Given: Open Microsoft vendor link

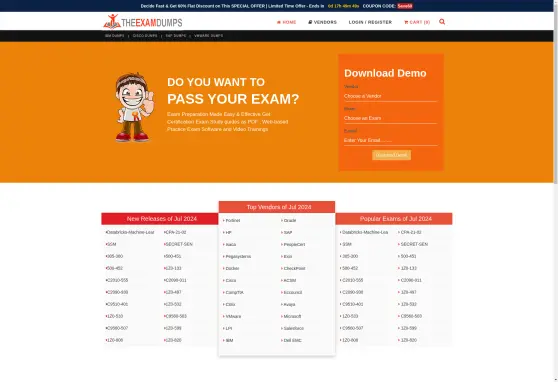Looking at the screenshot, I should coord(292,316).
